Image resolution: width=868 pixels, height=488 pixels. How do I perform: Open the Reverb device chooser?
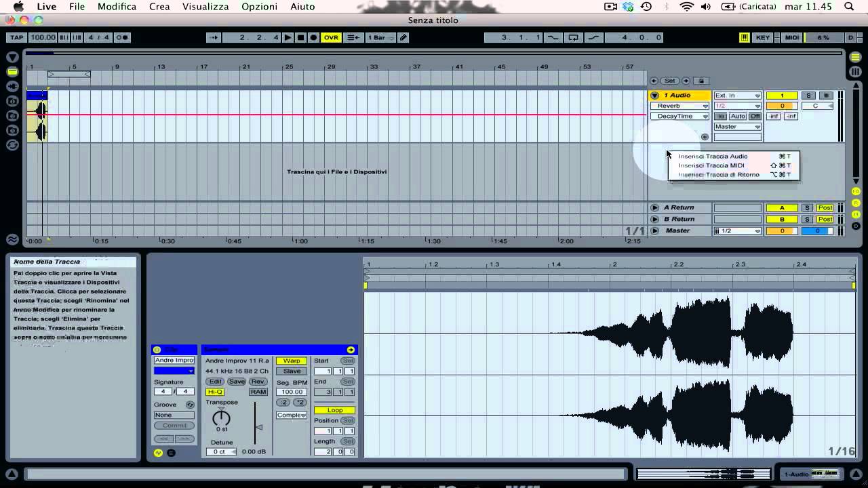tap(679, 106)
